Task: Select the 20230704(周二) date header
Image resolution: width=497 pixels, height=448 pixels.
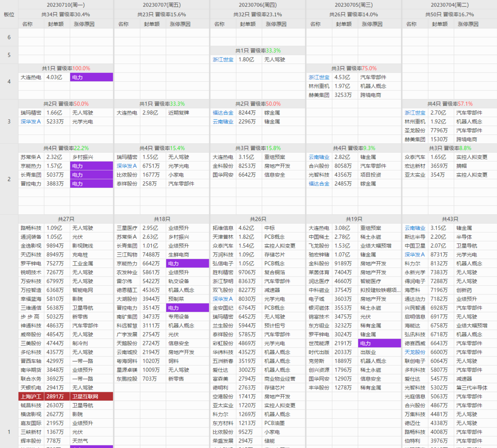Action: pos(450,5)
